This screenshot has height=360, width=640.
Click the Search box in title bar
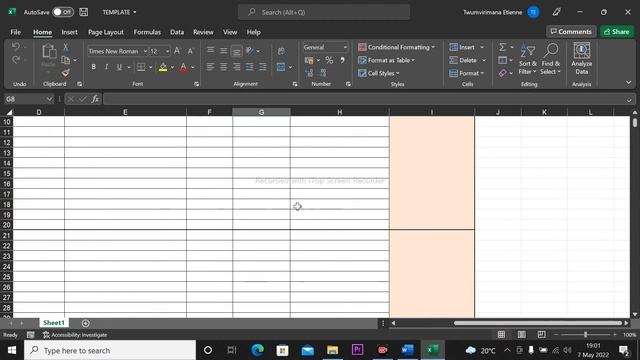(x=324, y=12)
